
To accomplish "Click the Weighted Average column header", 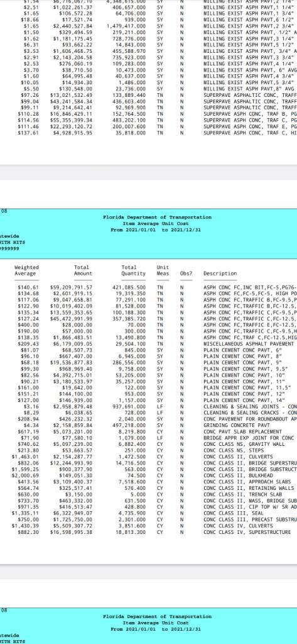I will click(x=26, y=270).
